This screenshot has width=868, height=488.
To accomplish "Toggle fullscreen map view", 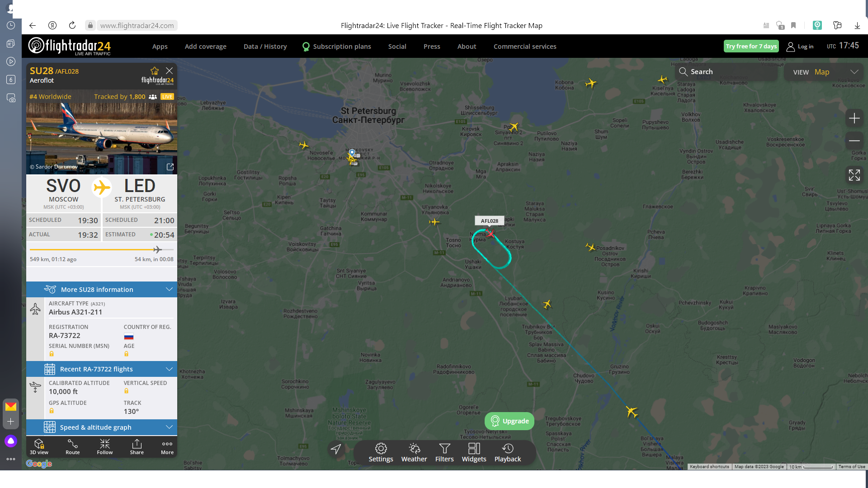I will pos(854,175).
